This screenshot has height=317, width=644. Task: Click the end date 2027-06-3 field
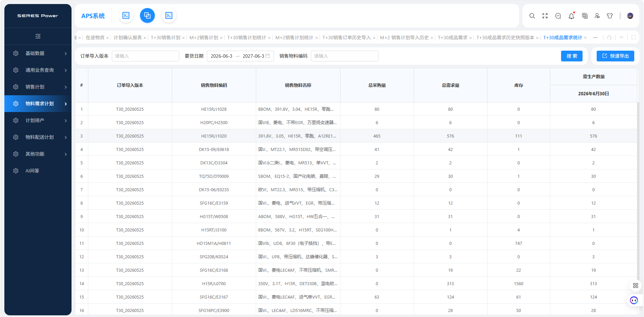(x=254, y=56)
